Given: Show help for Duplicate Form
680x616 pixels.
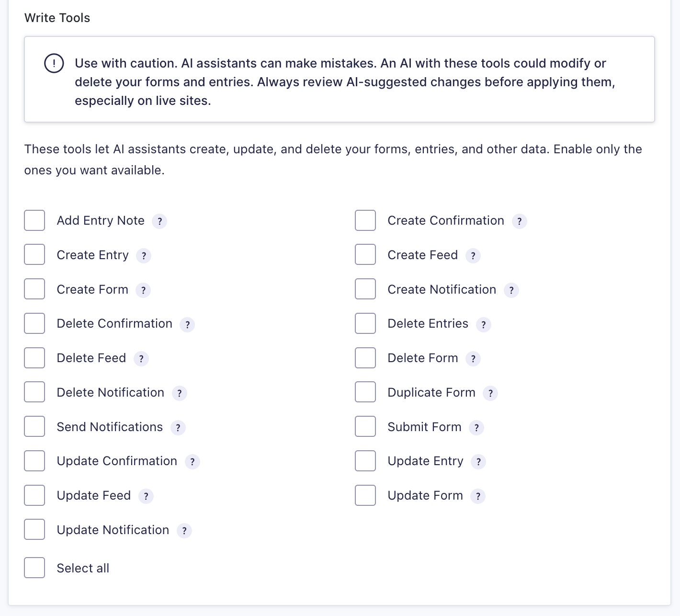Looking at the screenshot, I should click(x=490, y=393).
